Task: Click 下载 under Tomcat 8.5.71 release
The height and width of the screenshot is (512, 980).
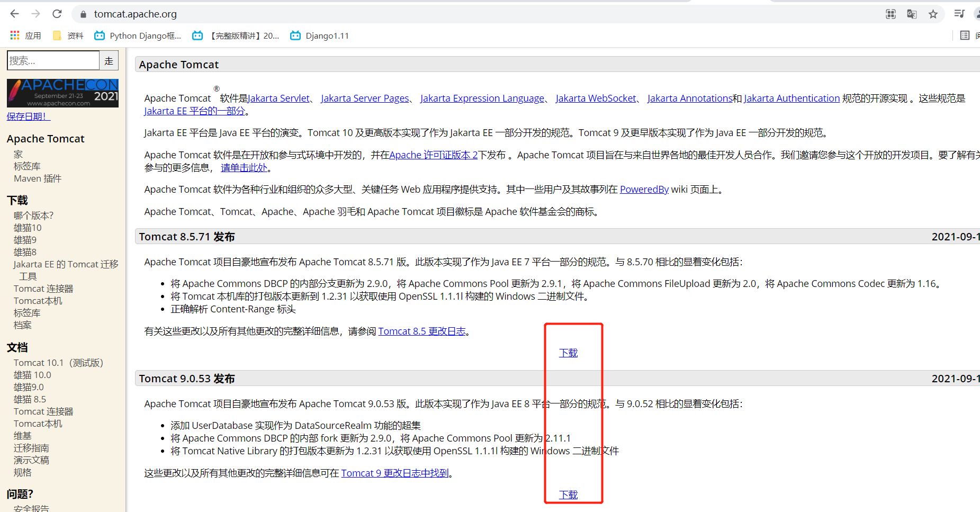Action: click(568, 353)
